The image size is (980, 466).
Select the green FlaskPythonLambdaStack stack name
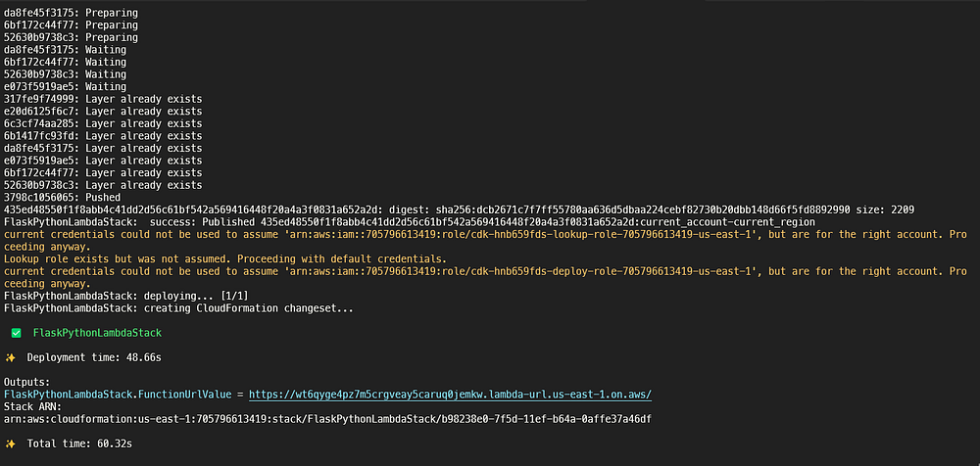97,333
